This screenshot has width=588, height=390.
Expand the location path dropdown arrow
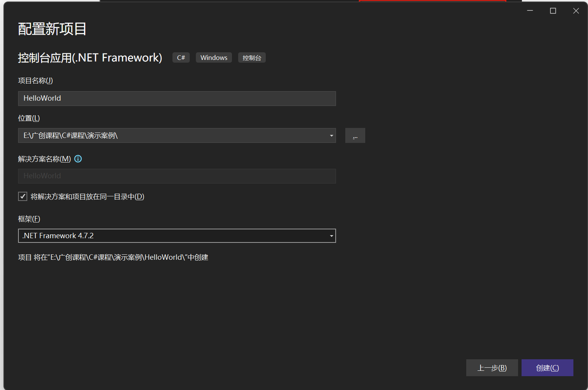pos(331,136)
